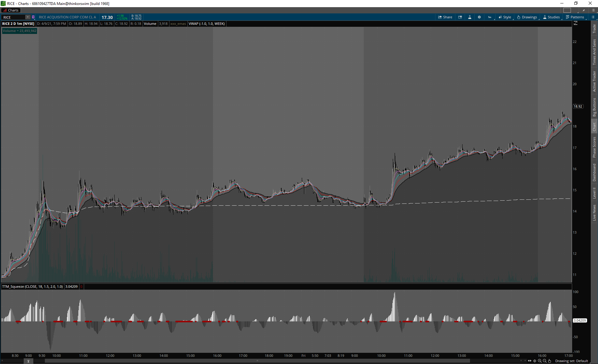Click the flask Edit Studies icon
598x364 pixels.
pos(470,17)
